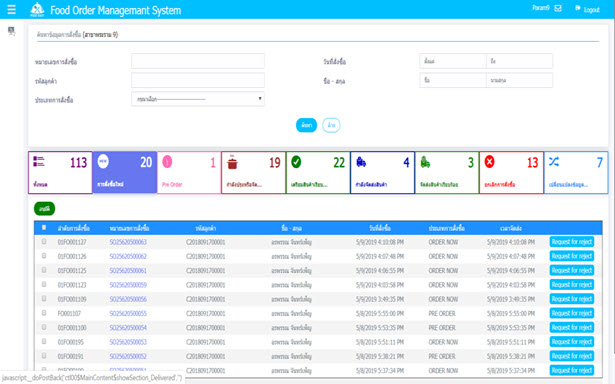Toggle the select-all checkbox in table header
The width and height of the screenshot is (615, 384).
[x=44, y=227]
